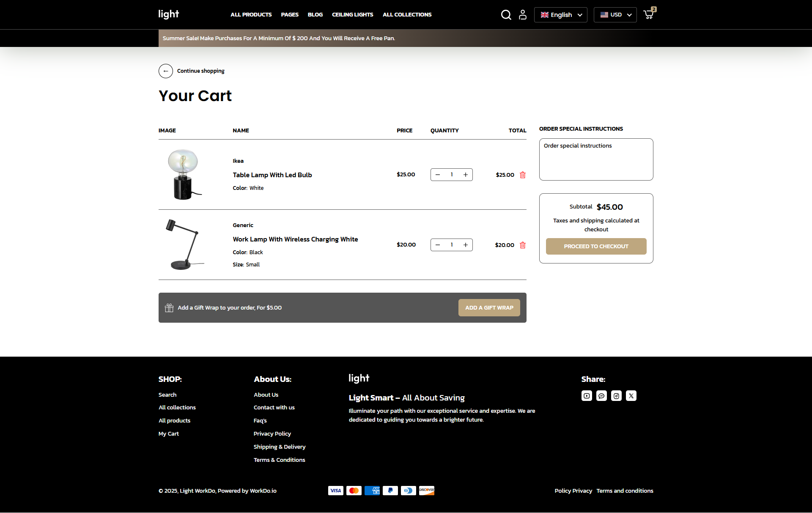The image size is (812, 513).
Task: Share via the X icon in footer
Action: tap(631, 395)
